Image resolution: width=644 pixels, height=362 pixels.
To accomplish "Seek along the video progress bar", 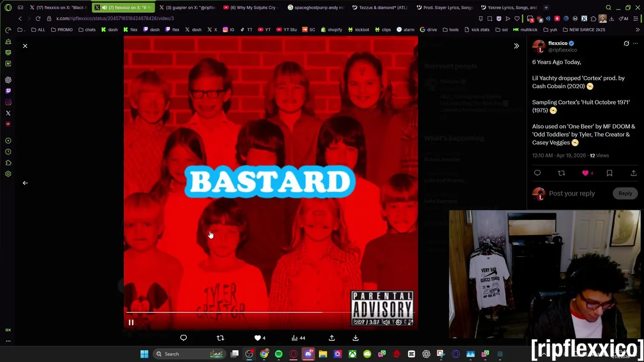I will [x=271, y=312].
